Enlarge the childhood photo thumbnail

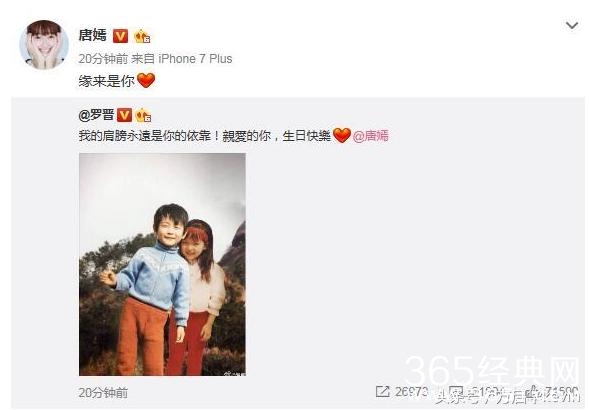coord(163,264)
